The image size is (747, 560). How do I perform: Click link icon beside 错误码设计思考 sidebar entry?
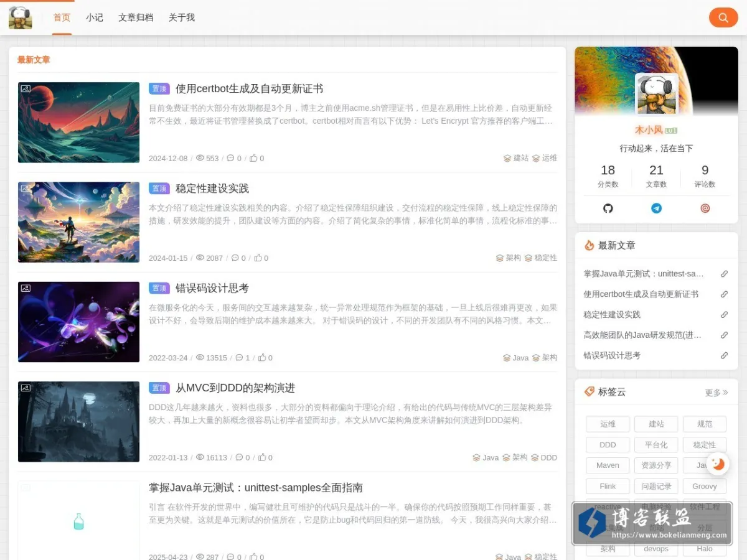tap(724, 356)
